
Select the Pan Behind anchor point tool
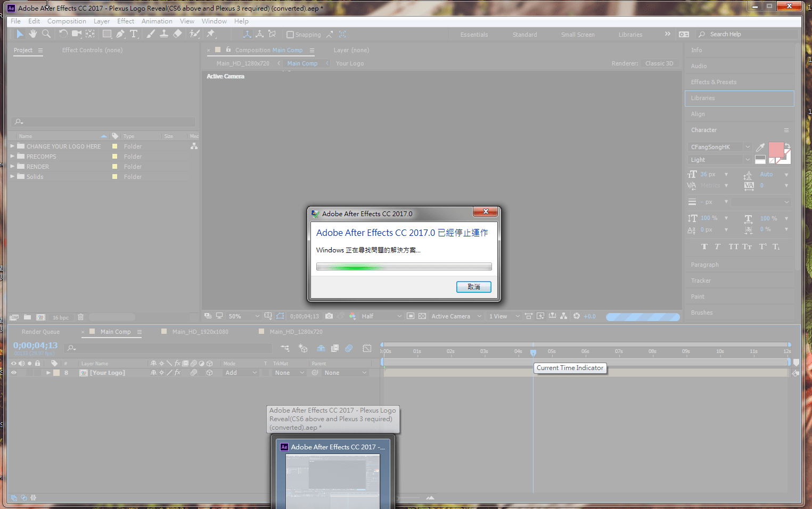91,34
